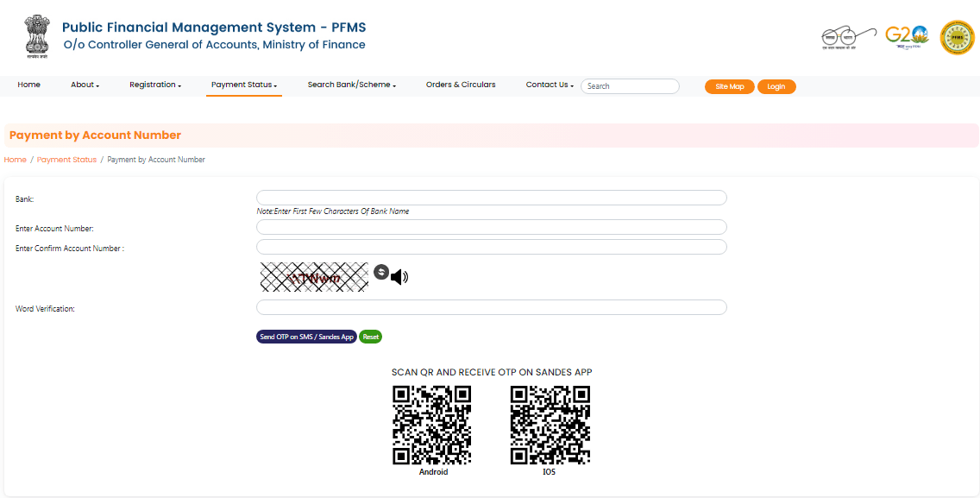Click the IOS QR code
This screenshot has height=498, width=980.
pyautogui.click(x=550, y=425)
